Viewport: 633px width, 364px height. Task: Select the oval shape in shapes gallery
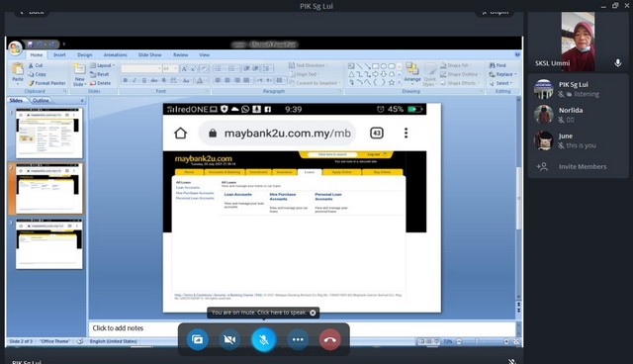click(384, 66)
